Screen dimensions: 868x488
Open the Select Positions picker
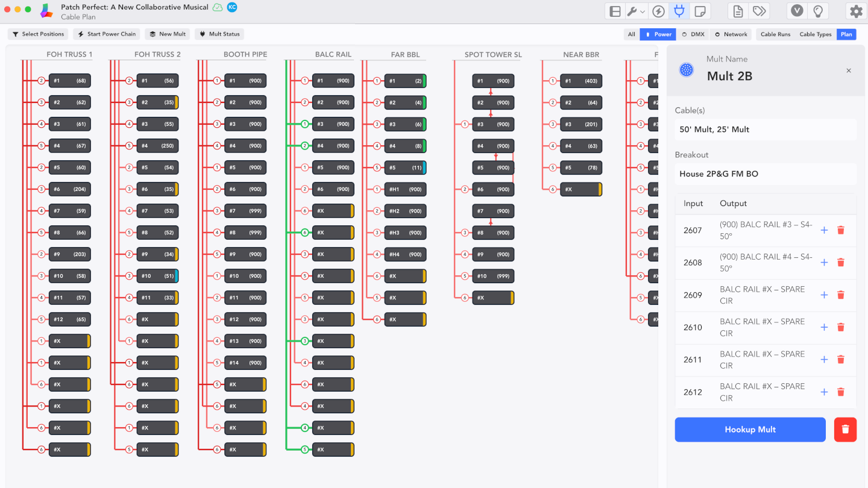(x=38, y=34)
